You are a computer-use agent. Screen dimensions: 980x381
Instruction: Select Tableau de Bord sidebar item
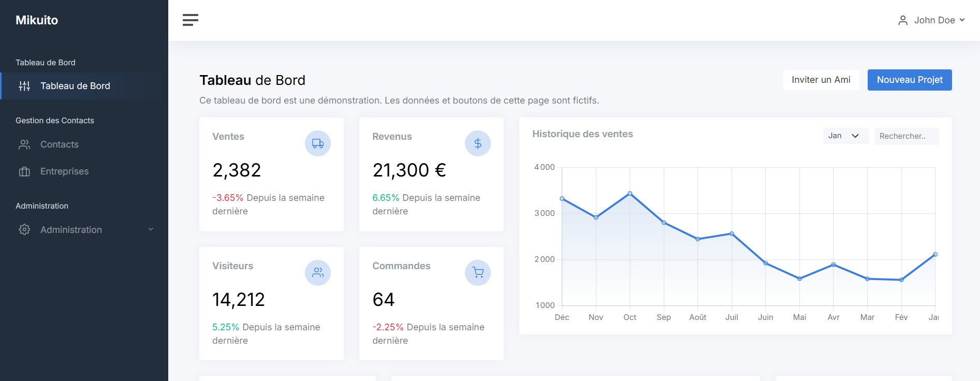click(75, 86)
